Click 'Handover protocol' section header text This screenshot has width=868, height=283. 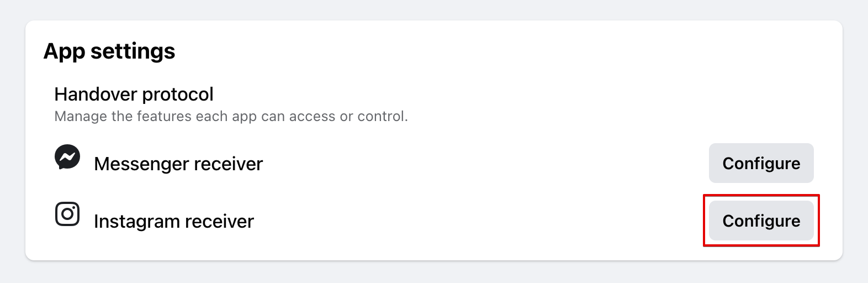(x=134, y=95)
